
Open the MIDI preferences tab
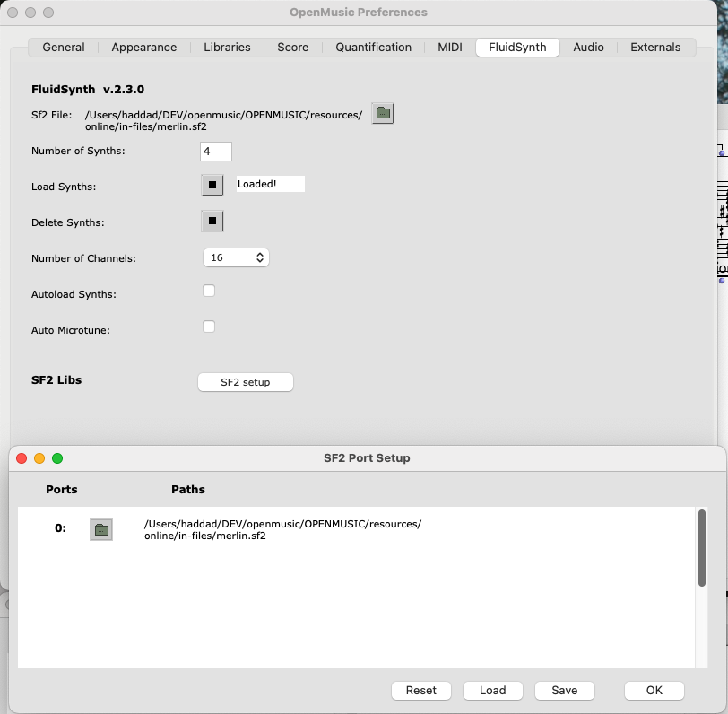[x=450, y=48]
